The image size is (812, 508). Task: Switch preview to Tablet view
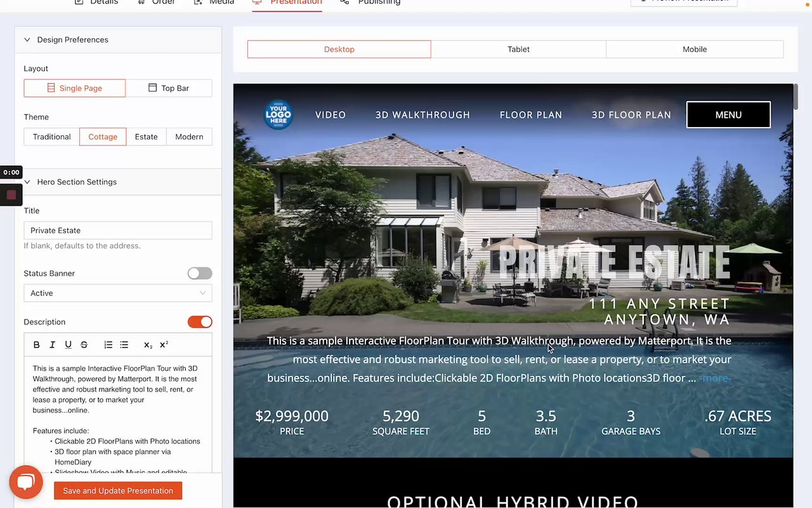click(x=518, y=49)
